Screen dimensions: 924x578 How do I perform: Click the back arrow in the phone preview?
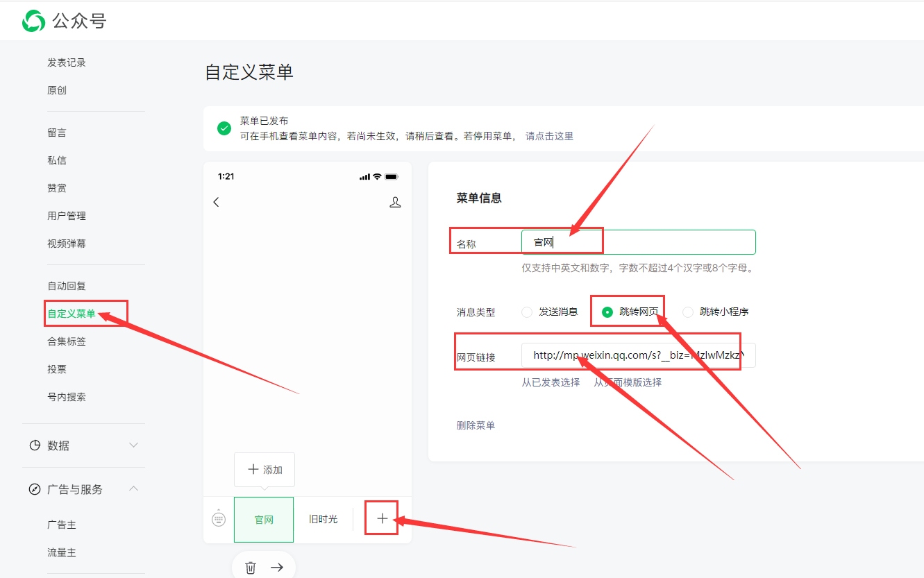pos(216,202)
